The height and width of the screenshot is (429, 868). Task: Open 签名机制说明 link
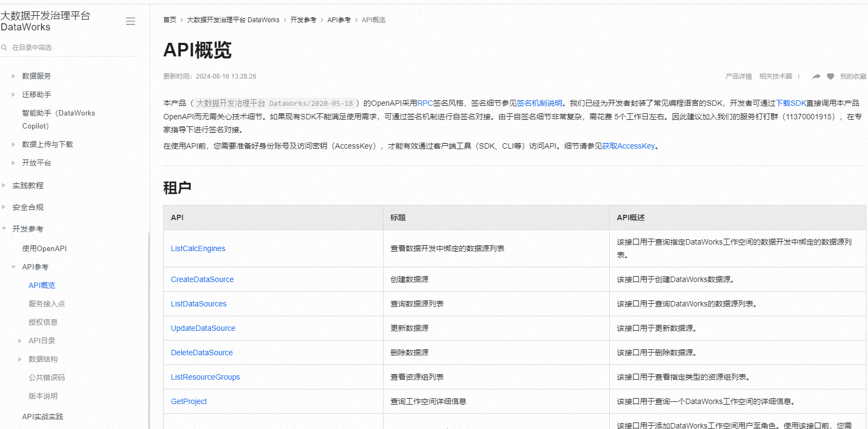pos(539,103)
